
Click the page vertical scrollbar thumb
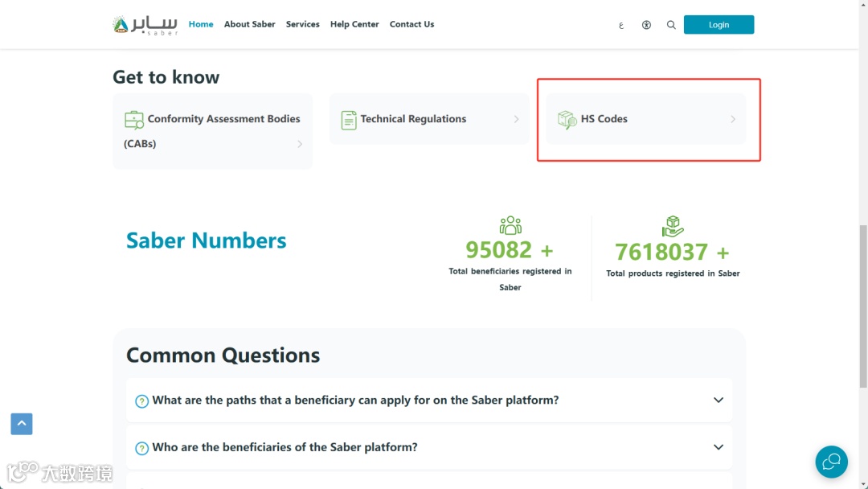click(x=863, y=306)
